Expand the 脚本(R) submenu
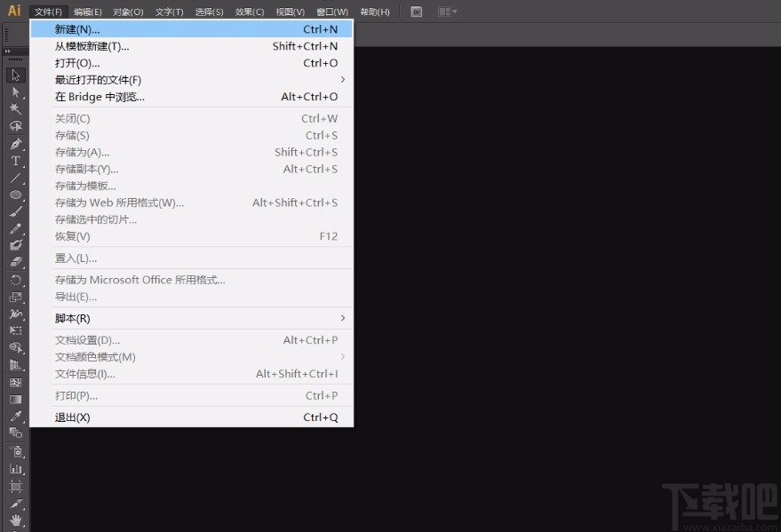781x532 pixels. tap(191, 318)
